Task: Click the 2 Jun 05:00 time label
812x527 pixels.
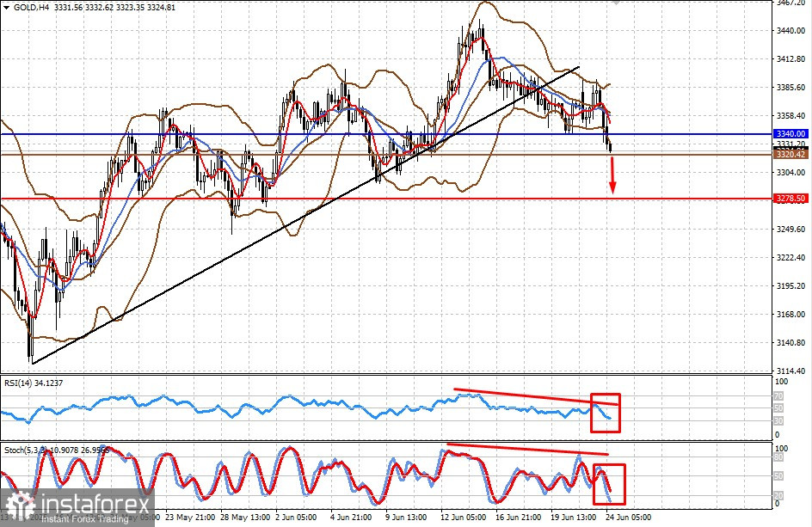Action: pyautogui.click(x=296, y=518)
